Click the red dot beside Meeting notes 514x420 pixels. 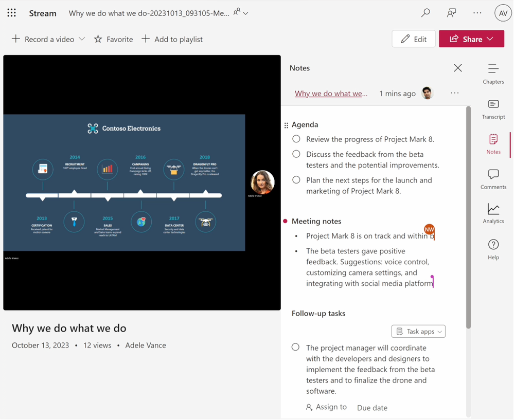[x=285, y=222]
